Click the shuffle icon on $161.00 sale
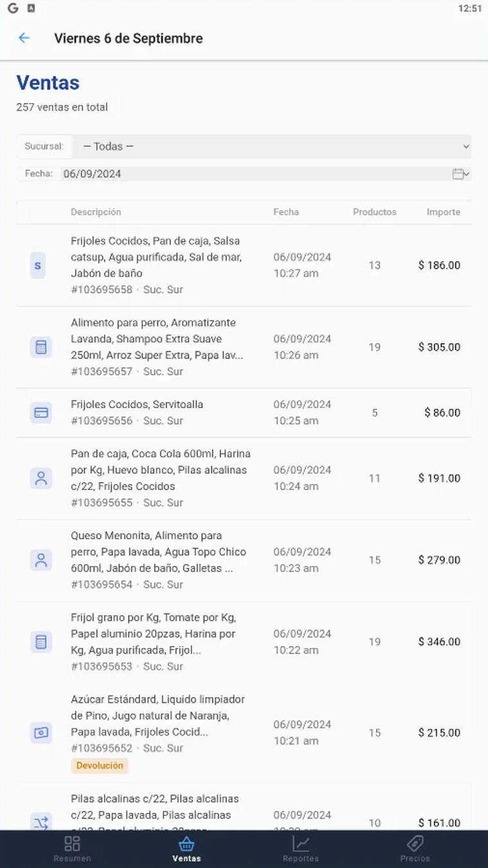 (41, 822)
